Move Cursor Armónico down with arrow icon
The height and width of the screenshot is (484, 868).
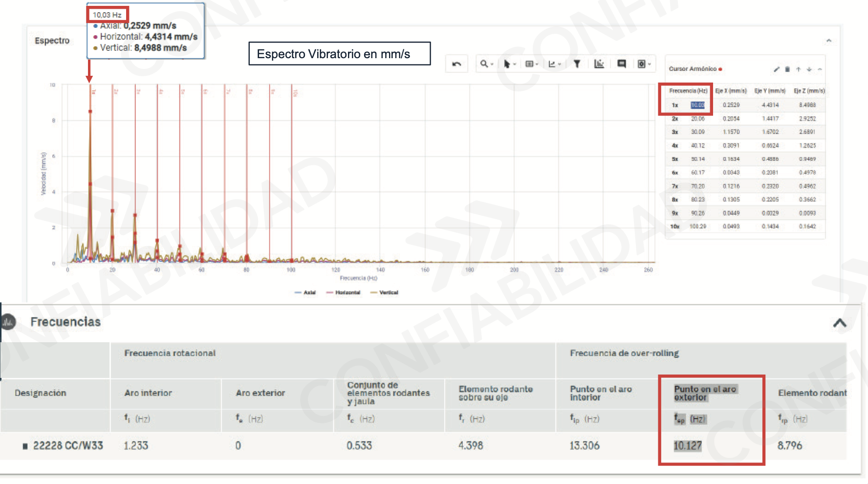809,69
